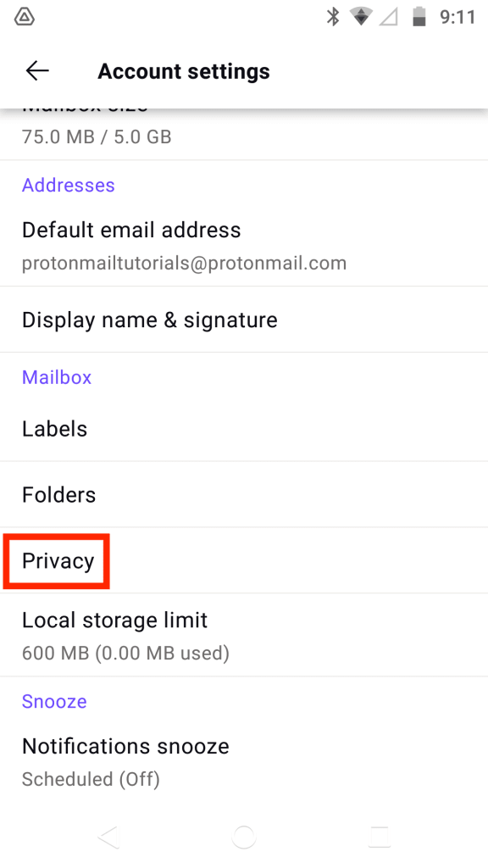The width and height of the screenshot is (488, 868).
Task: Select the Addresses section header
Action: 68,185
